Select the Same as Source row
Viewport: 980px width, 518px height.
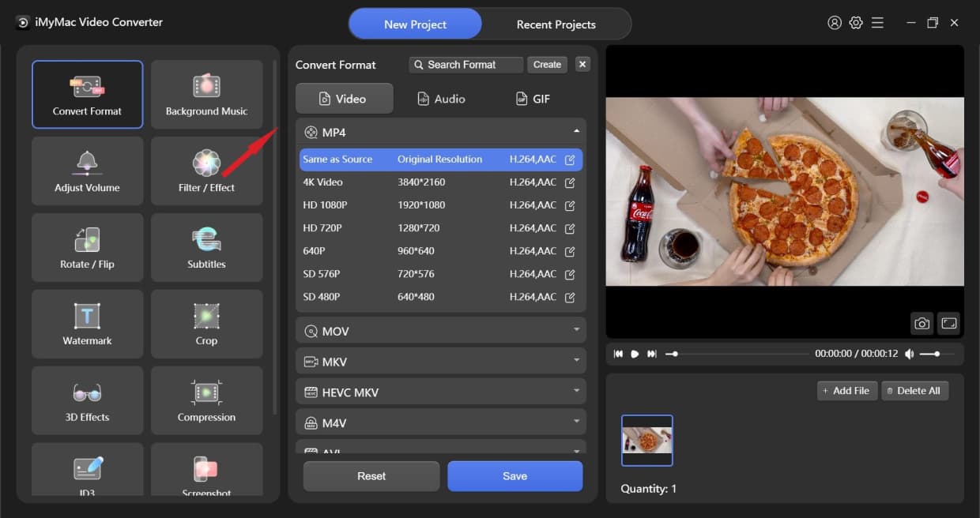point(441,160)
